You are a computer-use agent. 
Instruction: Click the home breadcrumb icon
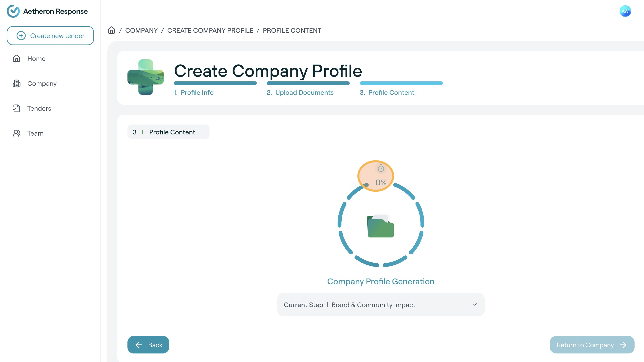(112, 30)
